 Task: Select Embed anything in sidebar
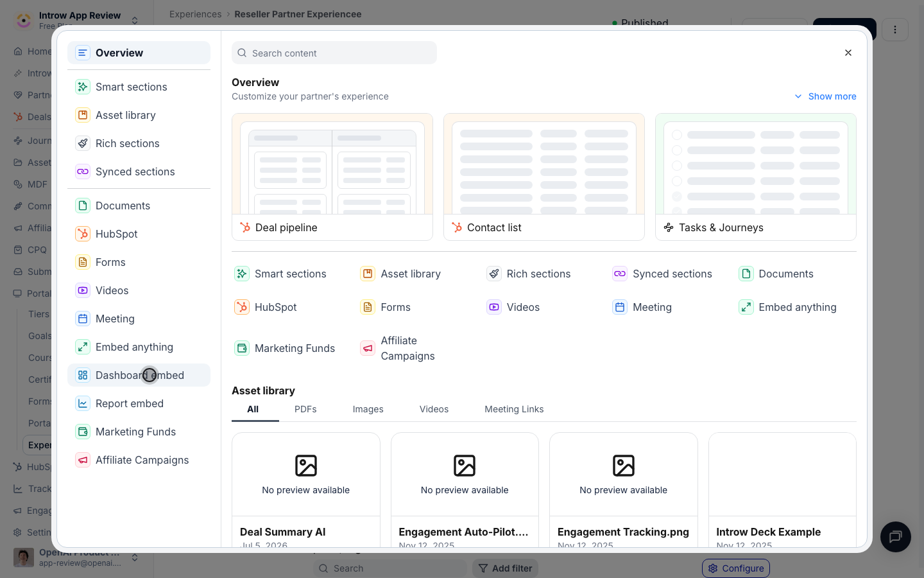click(x=139, y=347)
